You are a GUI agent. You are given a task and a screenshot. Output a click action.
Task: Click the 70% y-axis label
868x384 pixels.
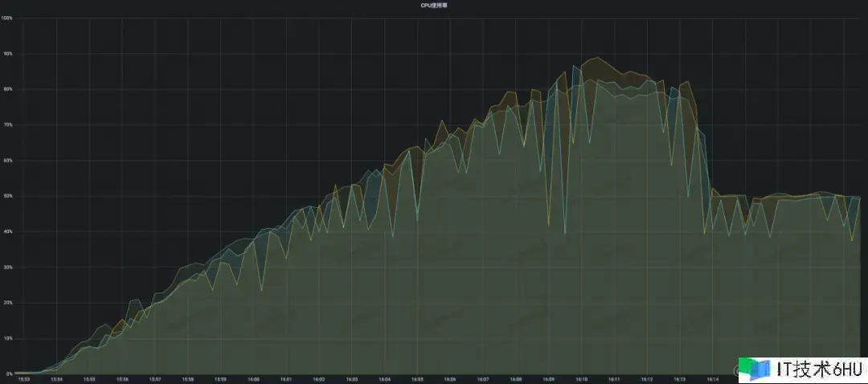click(x=6, y=125)
